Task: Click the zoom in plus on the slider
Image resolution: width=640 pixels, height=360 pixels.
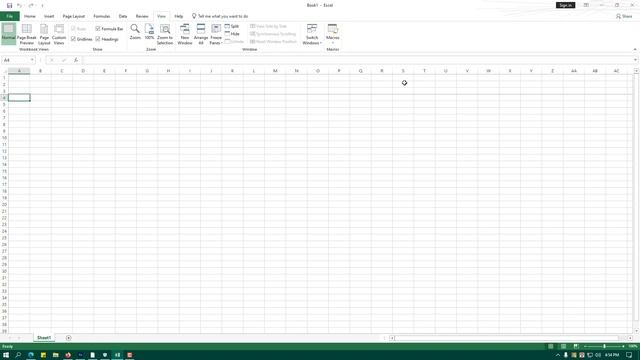Action: tap(623, 347)
